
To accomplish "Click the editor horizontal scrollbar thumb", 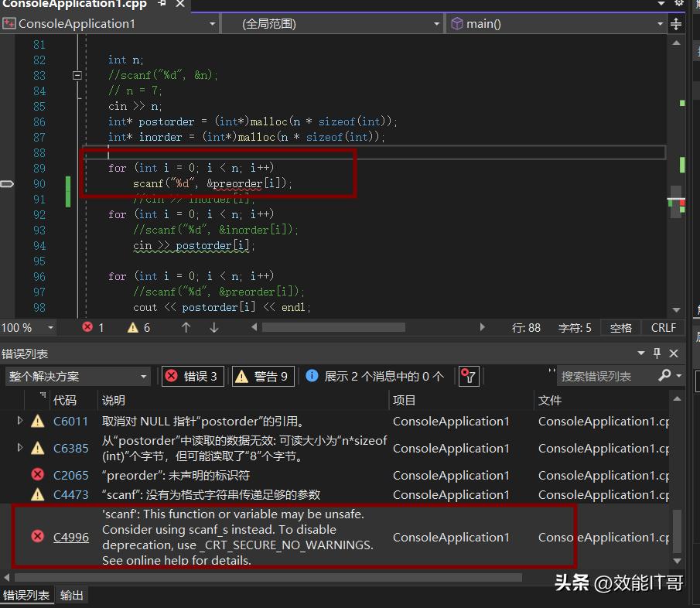I will point(333,328).
